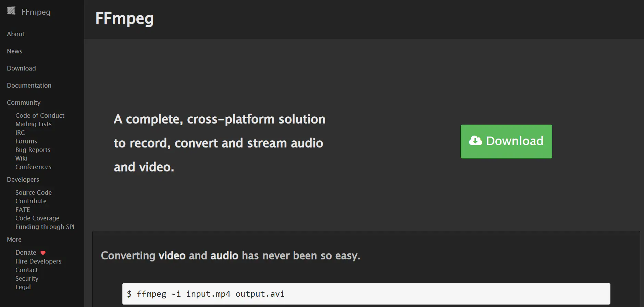
Task: Visit the Forums page
Action: (26, 141)
